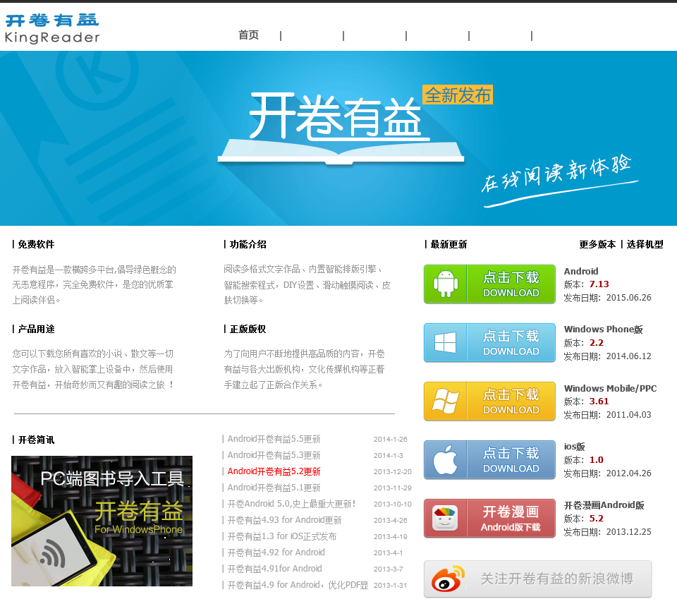Click the 开卷漫画Android版 title text
This screenshot has height=616, width=677.
[604, 505]
